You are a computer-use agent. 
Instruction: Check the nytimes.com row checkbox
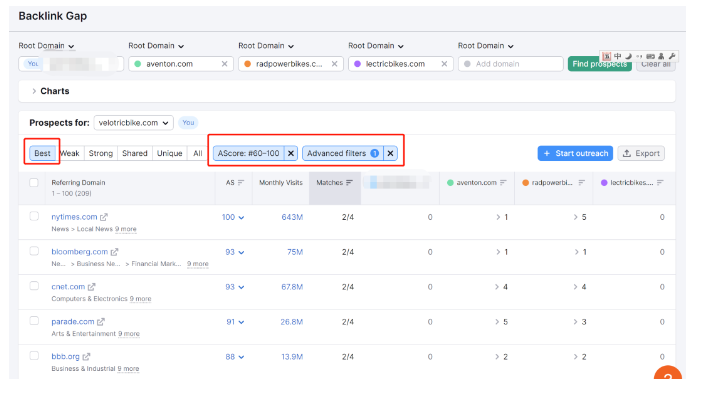[x=34, y=216]
